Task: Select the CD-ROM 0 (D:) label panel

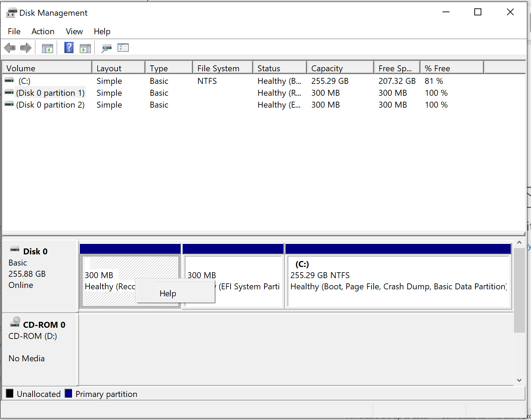Action: coord(40,349)
